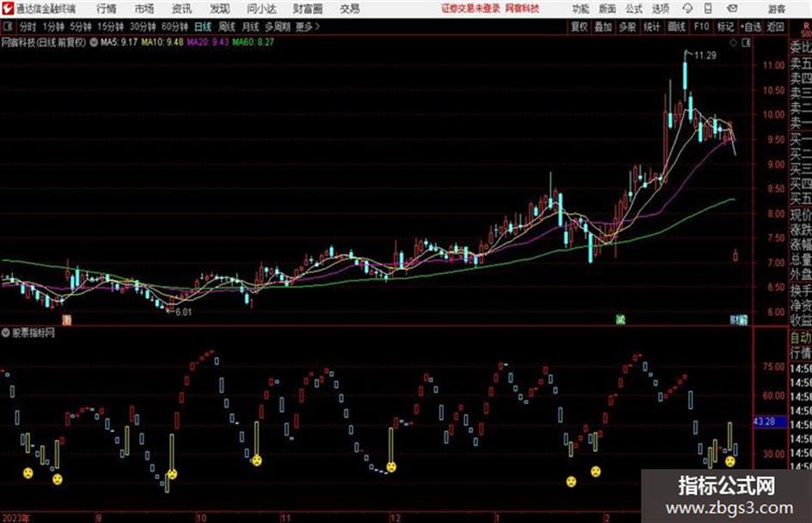Click the MA20: 9.43 indicator value
The image size is (812, 523).
[208, 42]
